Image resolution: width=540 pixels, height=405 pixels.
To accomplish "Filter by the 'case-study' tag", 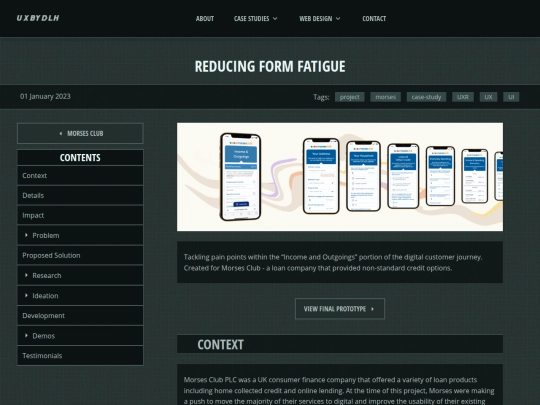I will tap(426, 97).
